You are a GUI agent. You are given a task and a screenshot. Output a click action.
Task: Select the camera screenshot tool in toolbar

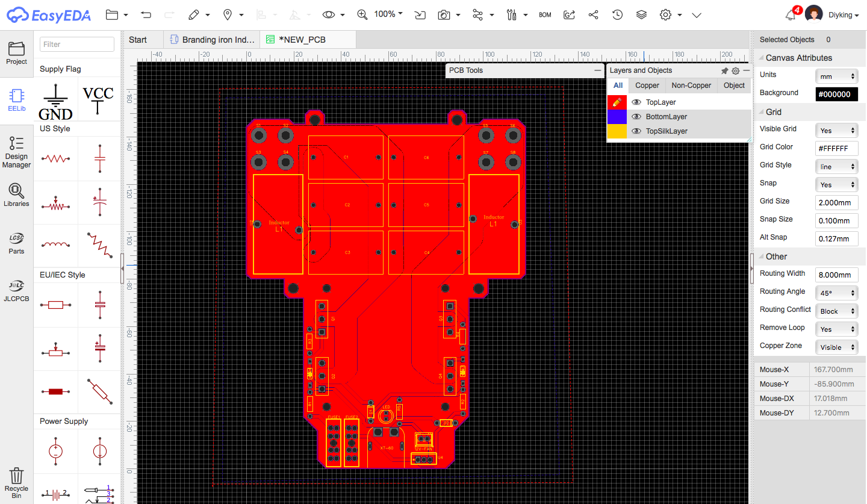click(x=443, y=14)
